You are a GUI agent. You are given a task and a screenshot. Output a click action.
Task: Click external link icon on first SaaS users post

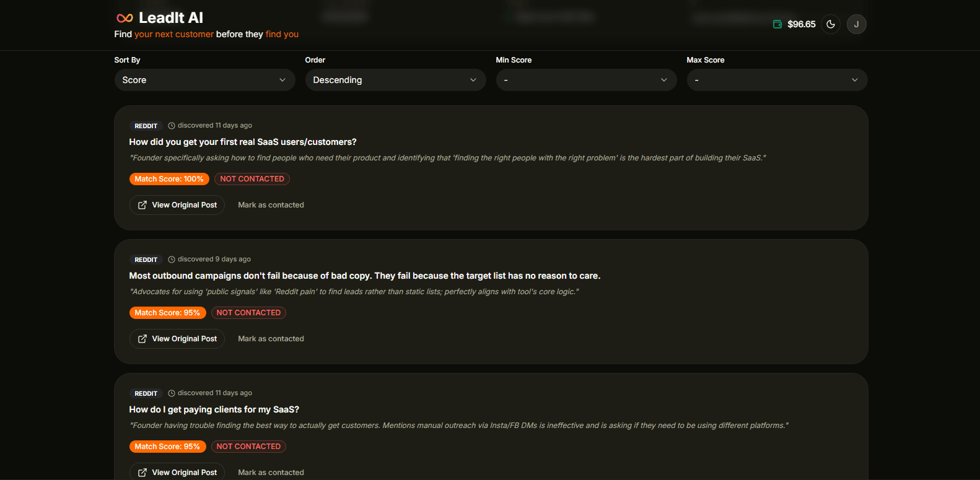point(142,205)
